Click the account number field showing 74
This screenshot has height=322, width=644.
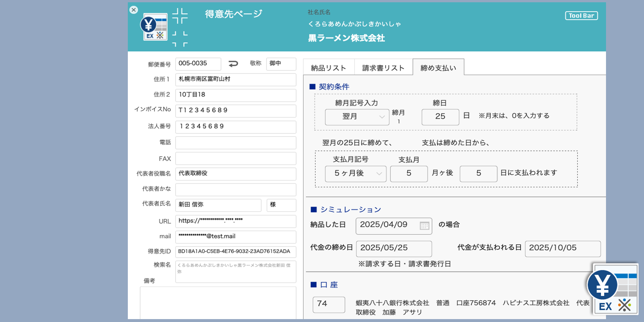(328, 304)
